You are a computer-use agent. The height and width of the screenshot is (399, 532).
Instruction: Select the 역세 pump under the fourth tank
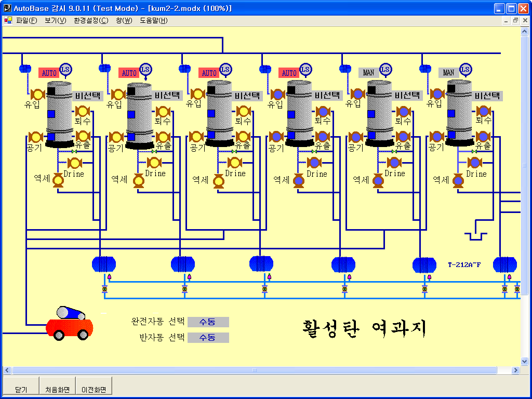(x=298, y=180)
